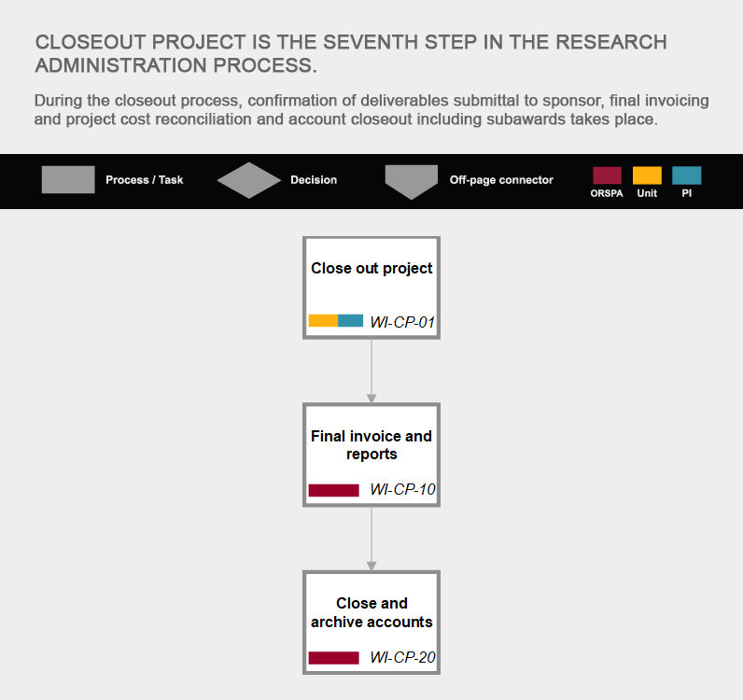Click yellow Unit bar in Close out project
Viewport: 743px width, 700px height.
click(x=323, y=321)
